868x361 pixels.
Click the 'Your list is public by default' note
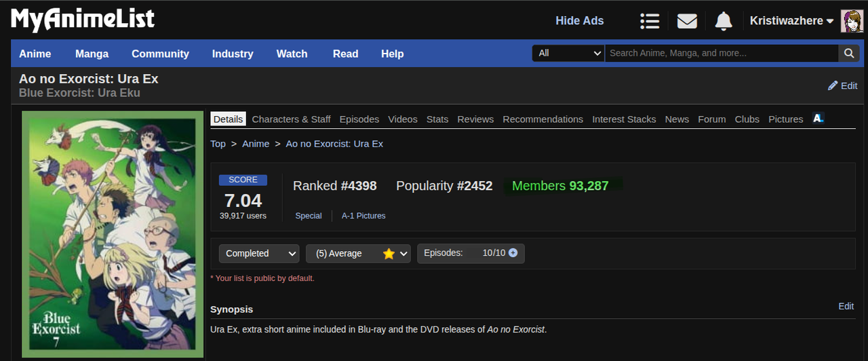tap(262, 278)
